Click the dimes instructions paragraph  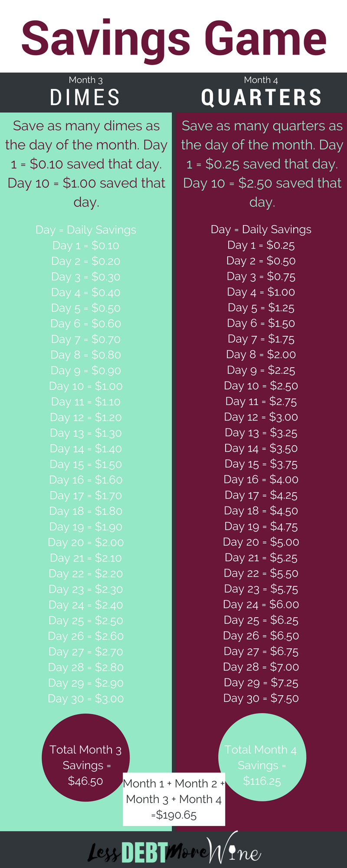86,164
